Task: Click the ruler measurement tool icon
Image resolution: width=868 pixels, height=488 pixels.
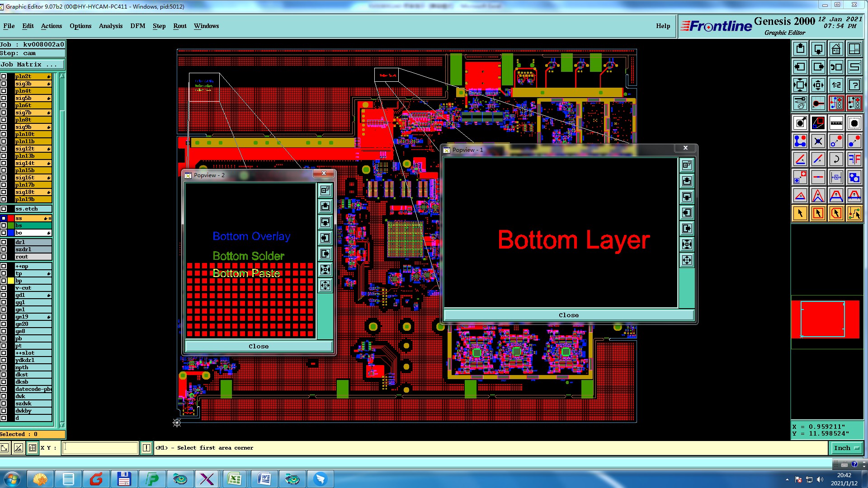Action: point(836,122)
